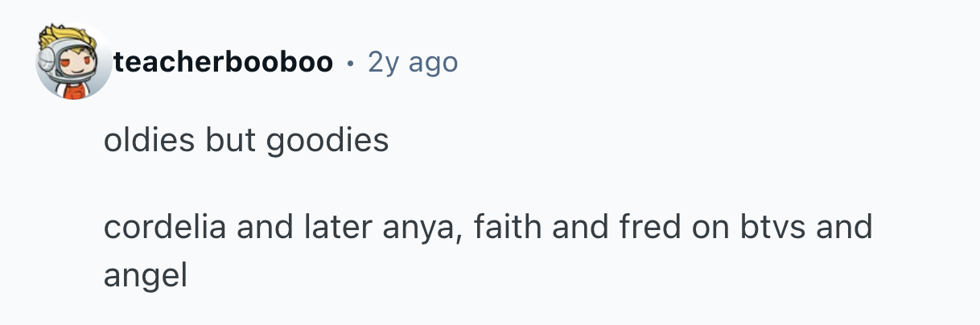Click the avatar's orange suit

coord(74,90)
